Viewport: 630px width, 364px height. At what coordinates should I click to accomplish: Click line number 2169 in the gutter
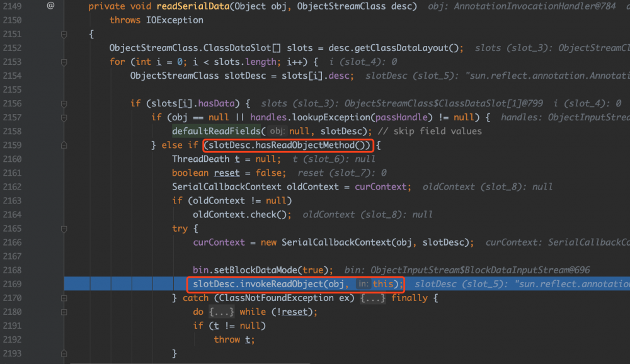click(13, 284)
